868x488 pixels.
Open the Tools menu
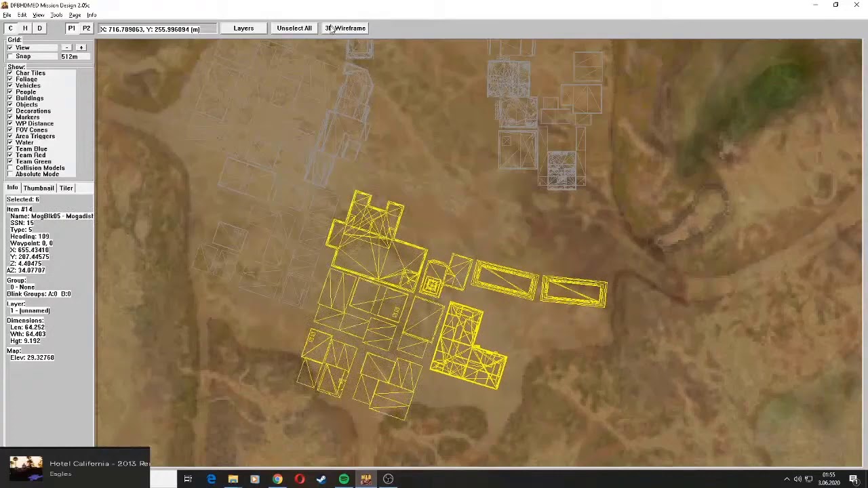coord(56,15)
